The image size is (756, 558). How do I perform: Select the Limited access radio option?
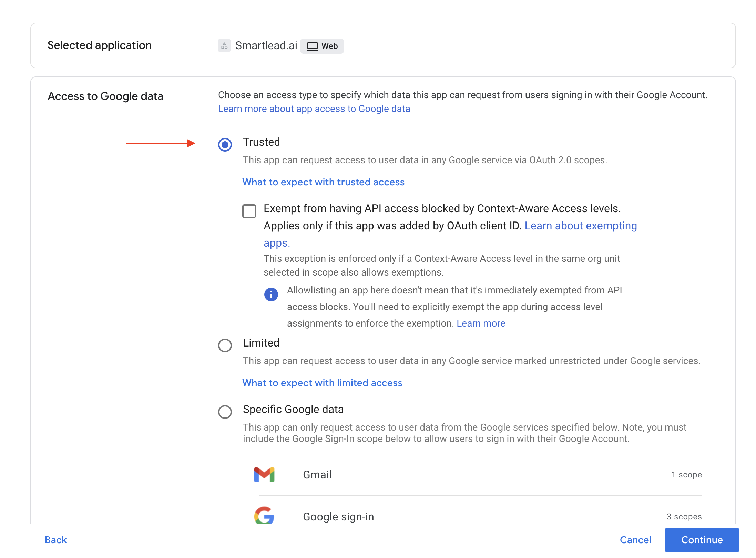225,345
